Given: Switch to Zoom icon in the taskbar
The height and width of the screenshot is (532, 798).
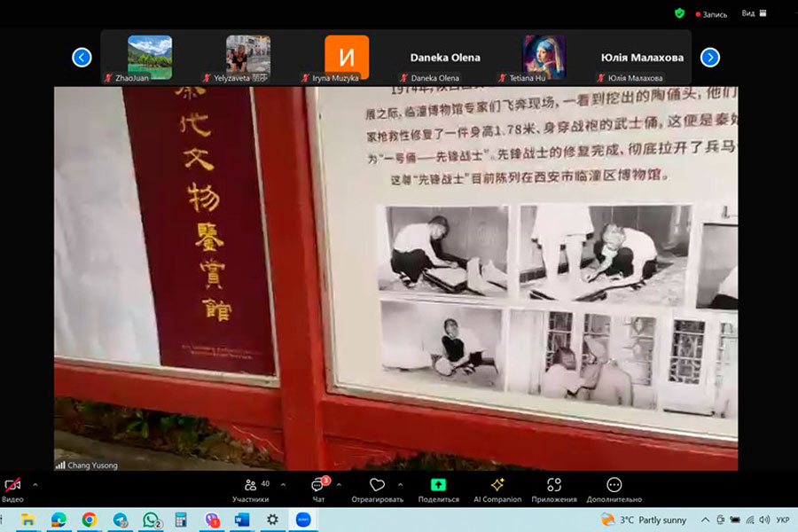Looking at the screenshot, I should click(303, 520).
